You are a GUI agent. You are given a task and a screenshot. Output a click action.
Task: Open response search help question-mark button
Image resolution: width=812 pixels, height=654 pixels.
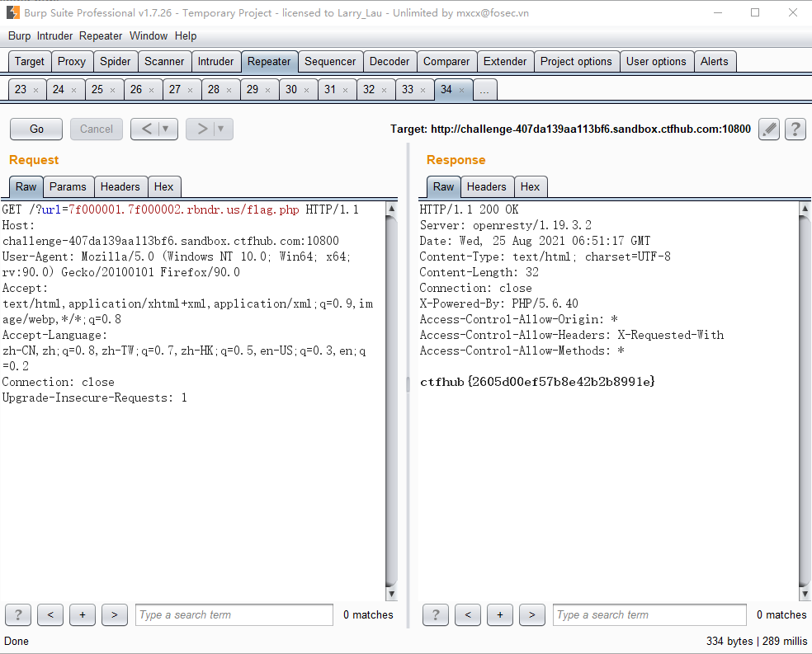(x=436, y=614)
